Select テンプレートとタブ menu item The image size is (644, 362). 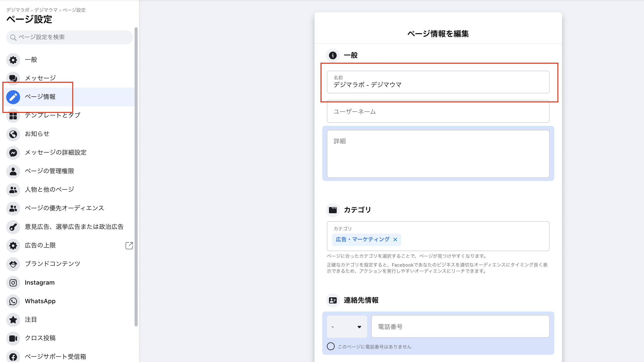pyautogui.click(x=53, y=116)
